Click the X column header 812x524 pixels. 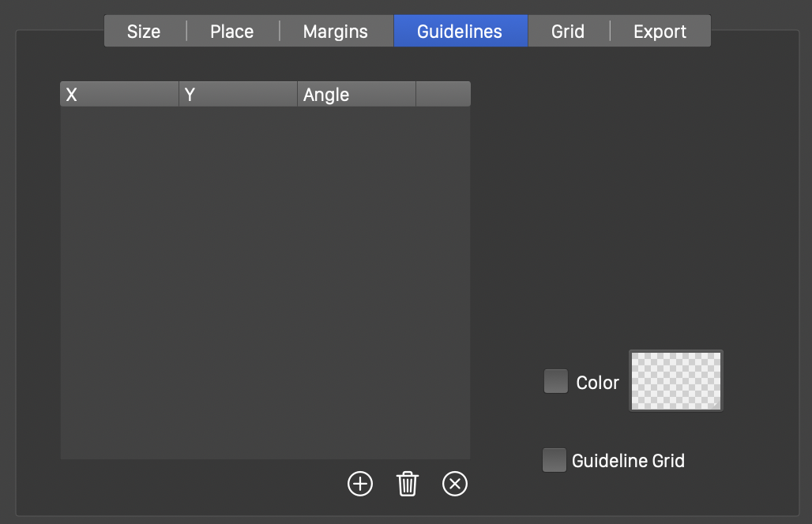tap(119, 95)
